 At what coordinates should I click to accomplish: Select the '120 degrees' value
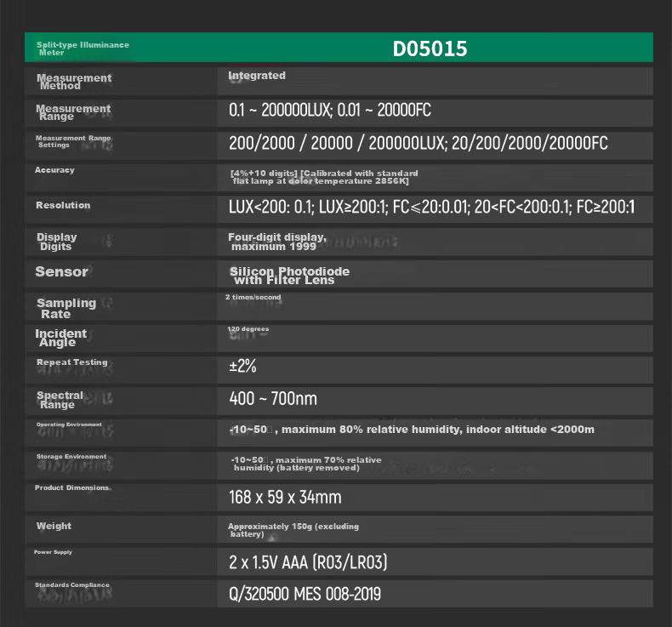(x=248, y=328)
